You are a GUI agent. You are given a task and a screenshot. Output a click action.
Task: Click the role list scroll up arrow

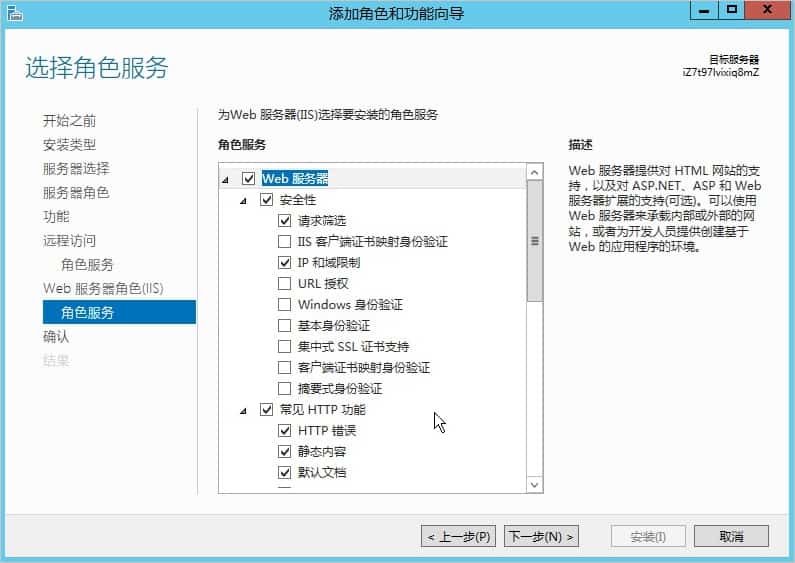pos(534,173)
